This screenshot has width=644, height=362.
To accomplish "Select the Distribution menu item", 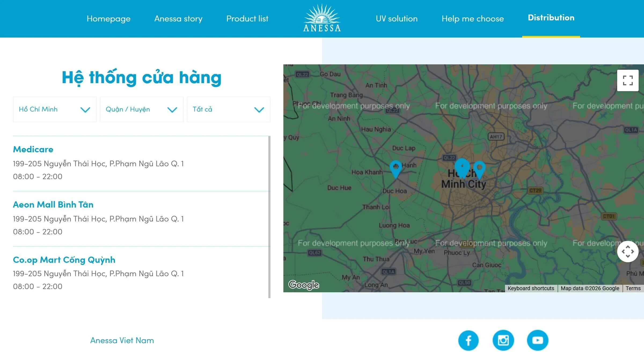I will pos(551,18).
